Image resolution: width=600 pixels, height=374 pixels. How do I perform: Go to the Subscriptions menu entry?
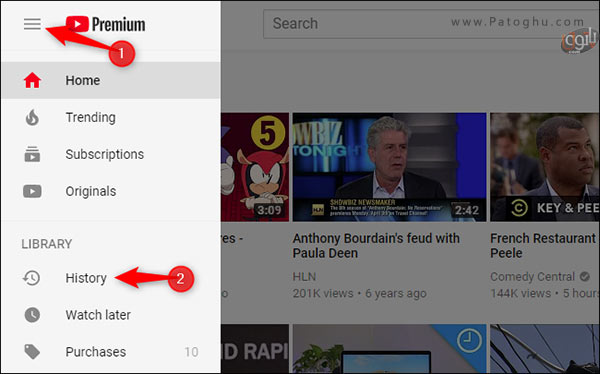coord(111,154)
